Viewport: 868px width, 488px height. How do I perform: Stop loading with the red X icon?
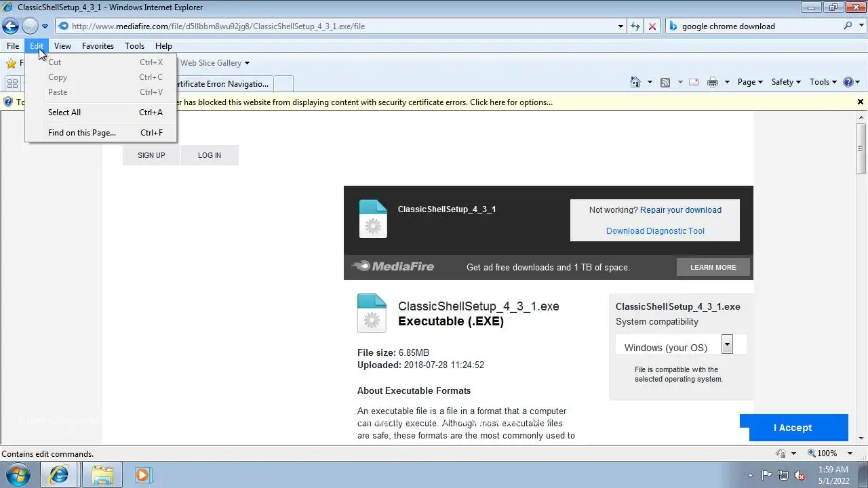(x=652, y=26)
